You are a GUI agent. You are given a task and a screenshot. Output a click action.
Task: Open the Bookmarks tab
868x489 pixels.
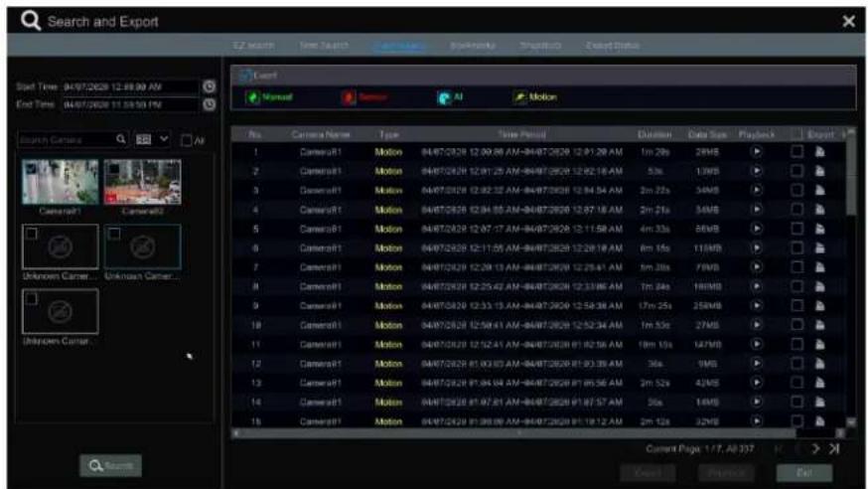click(472, 46)
